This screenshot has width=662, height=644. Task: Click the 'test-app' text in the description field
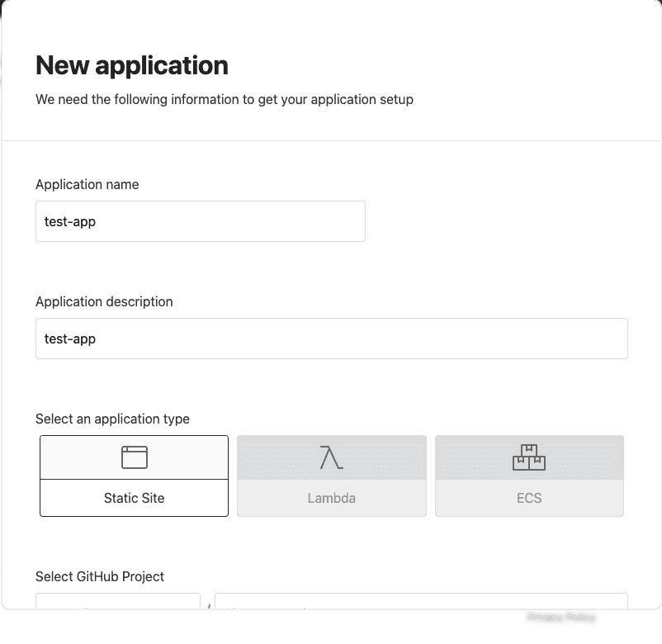tap(70, 339)
